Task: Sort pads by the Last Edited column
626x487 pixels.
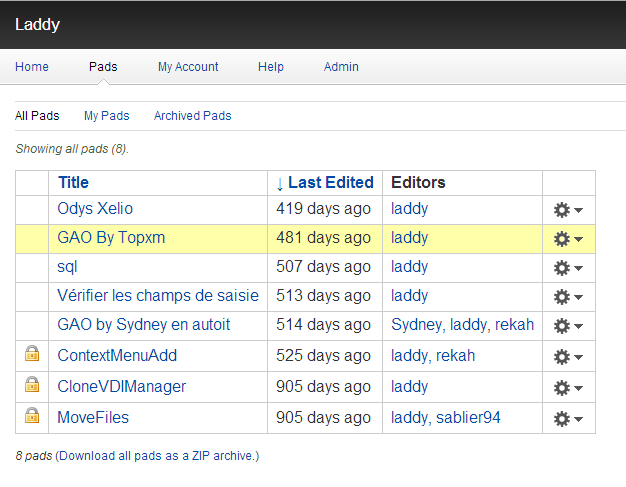Action: pyautogui.click(x=331, y=182)
